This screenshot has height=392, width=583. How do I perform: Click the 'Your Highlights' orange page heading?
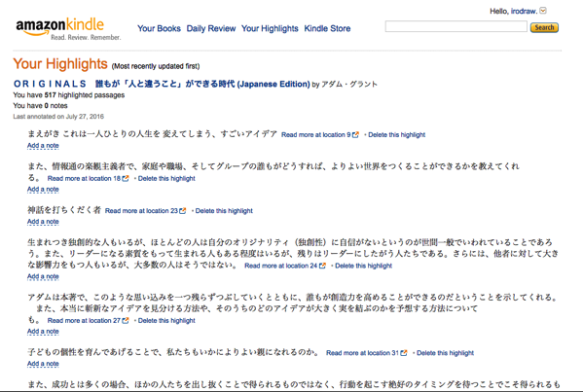pyautogui.click(x=60, y=64)
